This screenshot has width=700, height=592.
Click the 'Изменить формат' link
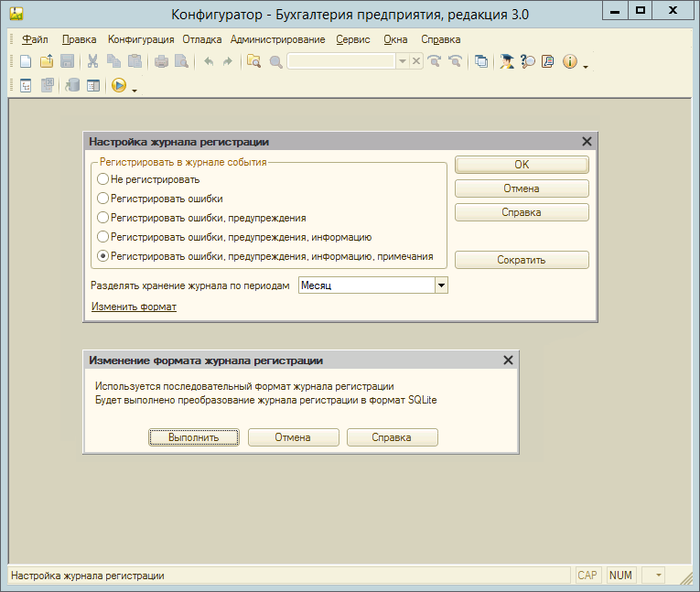[134, 307]
